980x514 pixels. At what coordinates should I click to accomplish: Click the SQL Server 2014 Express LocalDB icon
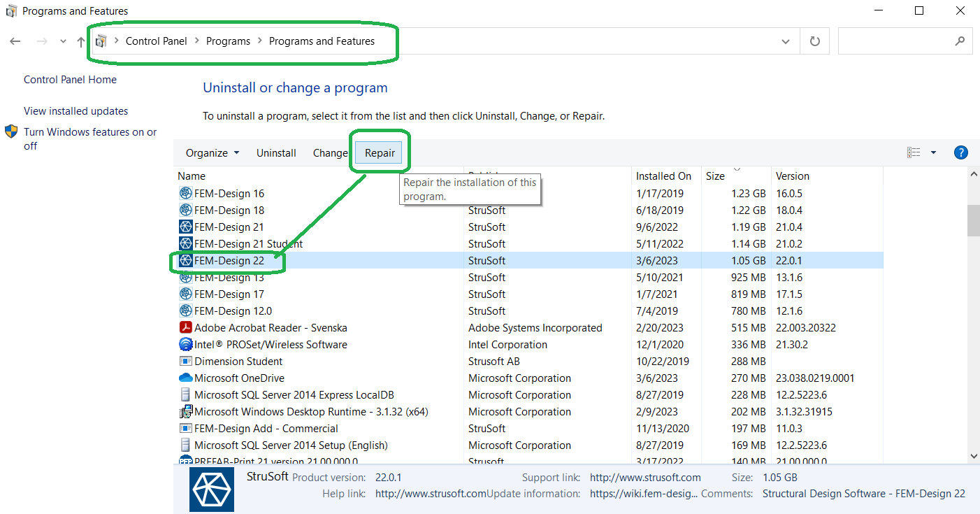point(185,395)
